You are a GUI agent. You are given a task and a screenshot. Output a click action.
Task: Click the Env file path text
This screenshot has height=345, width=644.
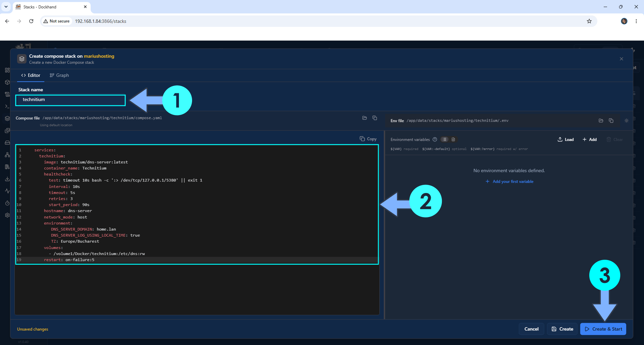pyautogui.click(x=458, y=120)
